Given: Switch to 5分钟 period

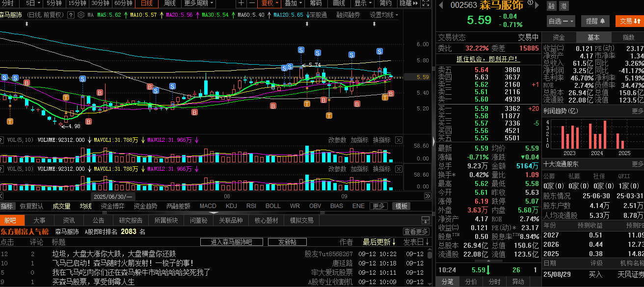Looking at the screenshot, I should (54, 3).
